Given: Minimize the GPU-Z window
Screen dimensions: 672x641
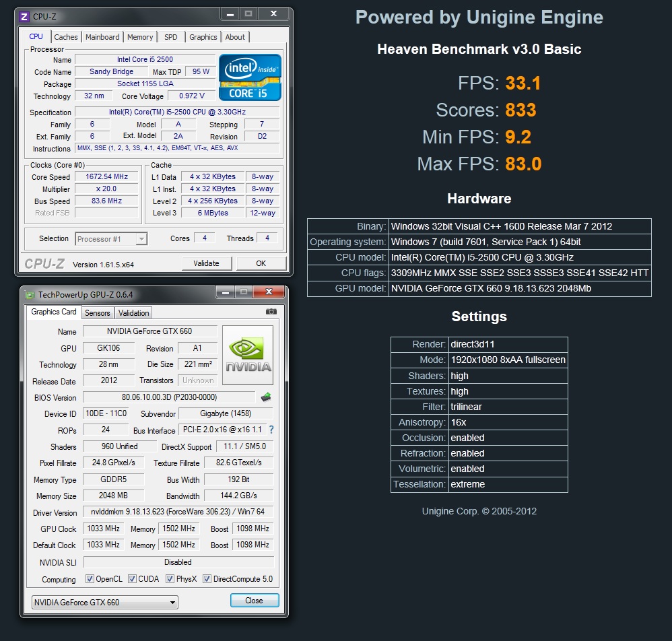Looking at the screenshot, I should (226, 292).
